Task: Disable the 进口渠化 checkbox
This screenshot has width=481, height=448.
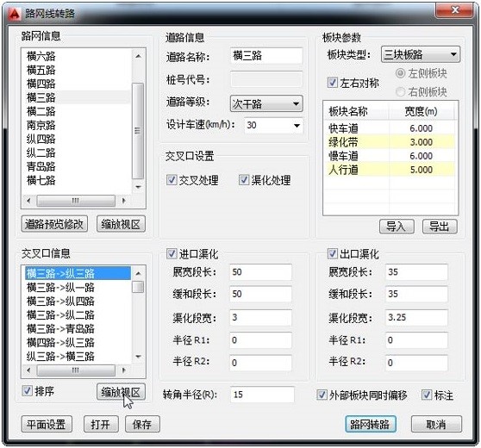Action: (x=172, y=253)
